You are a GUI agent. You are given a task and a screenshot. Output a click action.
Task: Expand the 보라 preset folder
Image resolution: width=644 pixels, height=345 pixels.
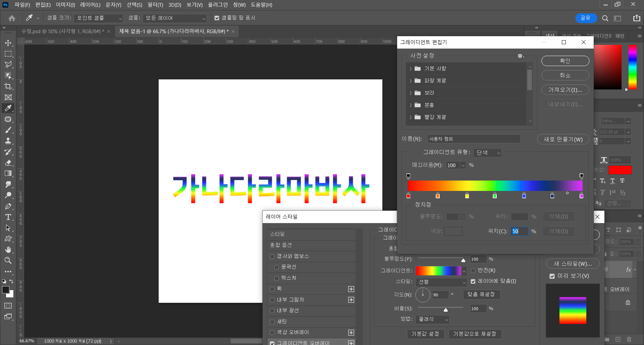(411, 93)
